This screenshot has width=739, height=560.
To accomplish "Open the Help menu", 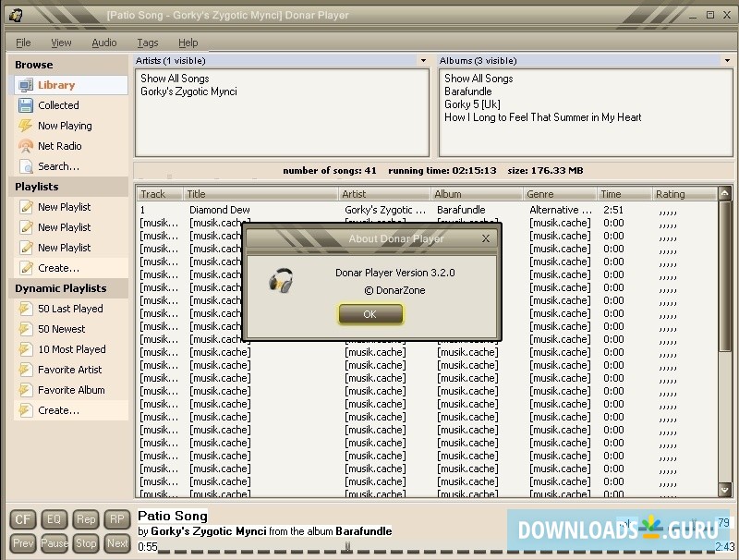I will (x=188, y=43).
